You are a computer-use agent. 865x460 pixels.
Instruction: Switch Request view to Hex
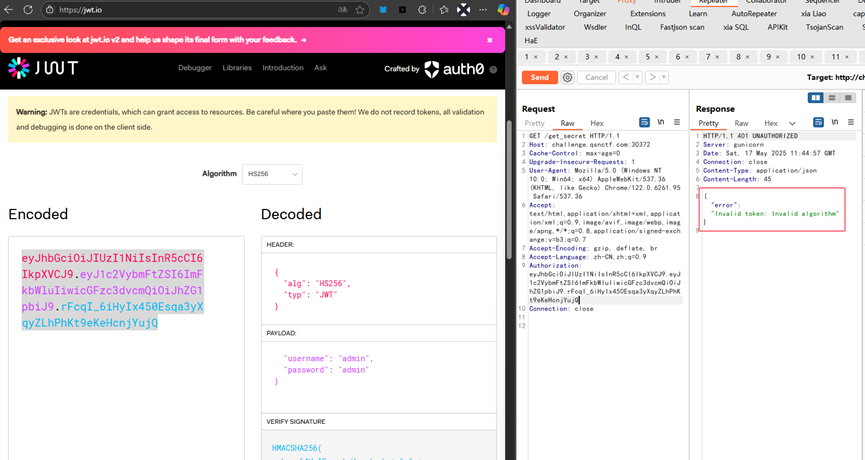pos(597,124)
